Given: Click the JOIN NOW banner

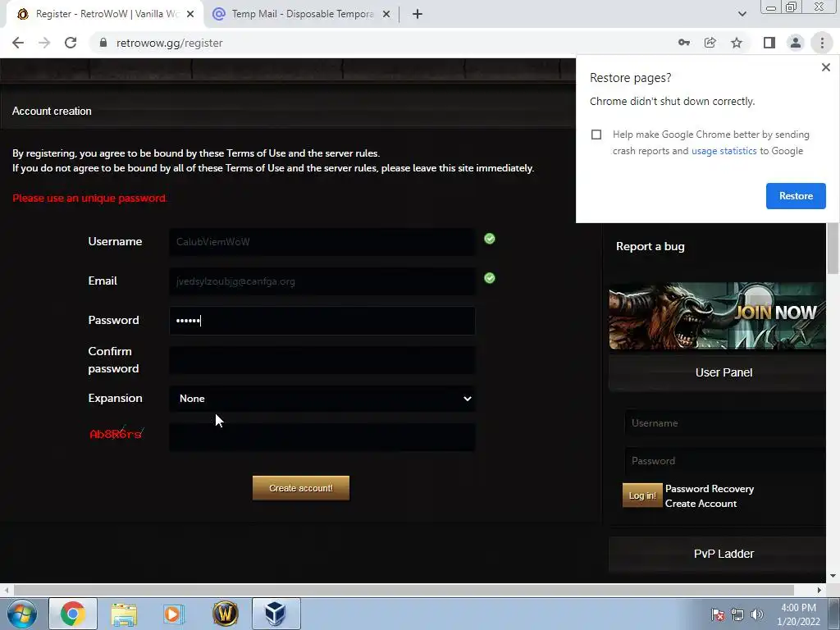Looking at the screenshot, I should pos(717,316).
